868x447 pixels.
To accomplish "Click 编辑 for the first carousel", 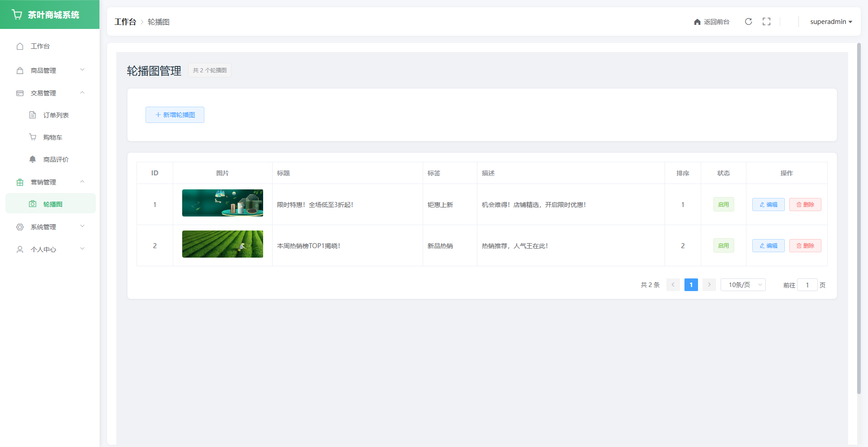I will click(x=768, y=205).
